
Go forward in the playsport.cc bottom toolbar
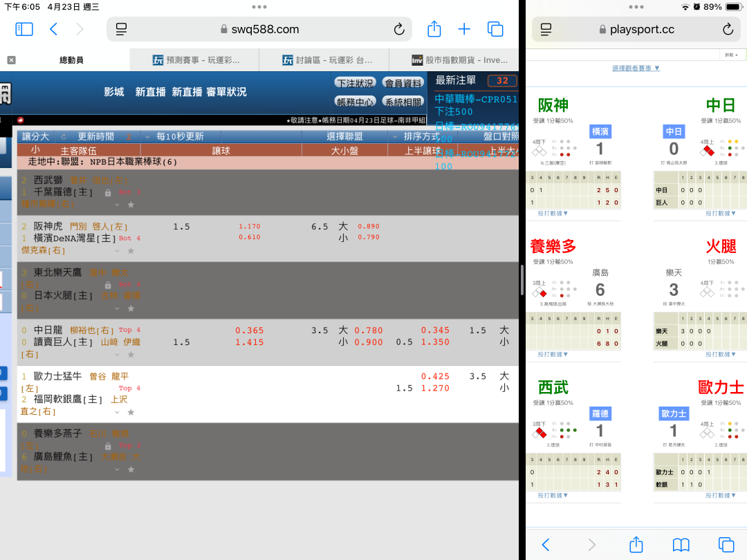click(x=591, y=544)
